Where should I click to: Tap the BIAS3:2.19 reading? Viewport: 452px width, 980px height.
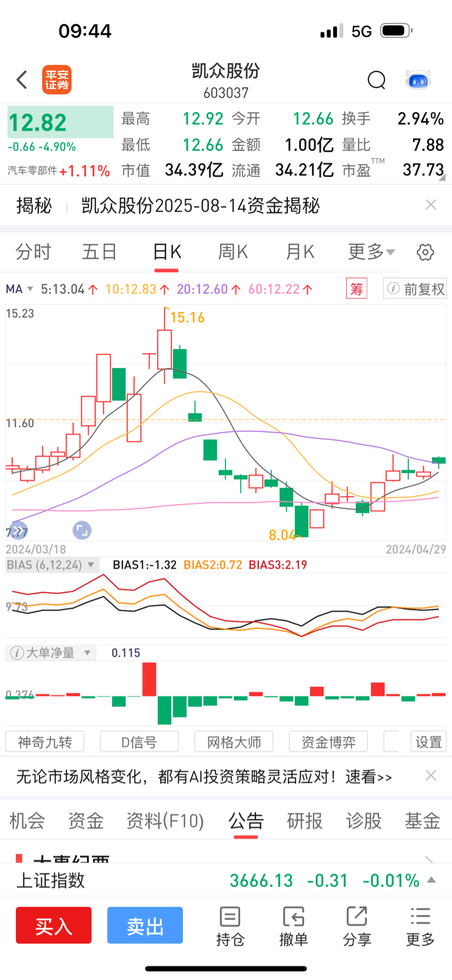pos(278,565)
